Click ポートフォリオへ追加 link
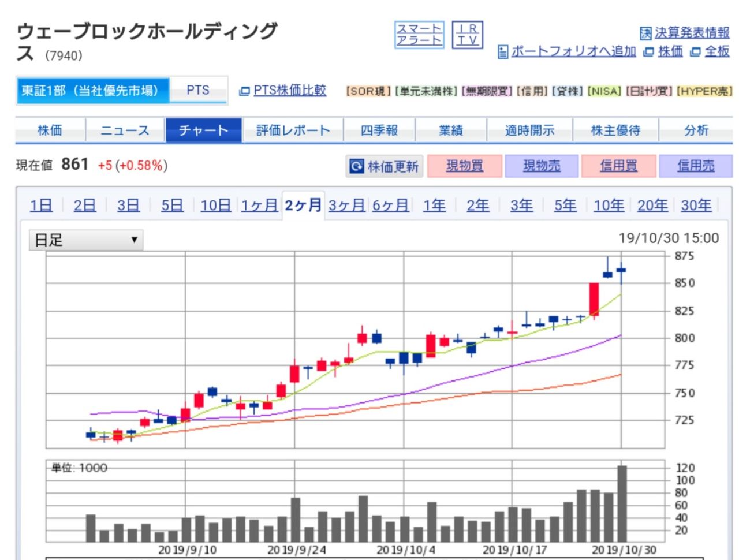Screen dimensions: 739x560 (x=574, y=52)
